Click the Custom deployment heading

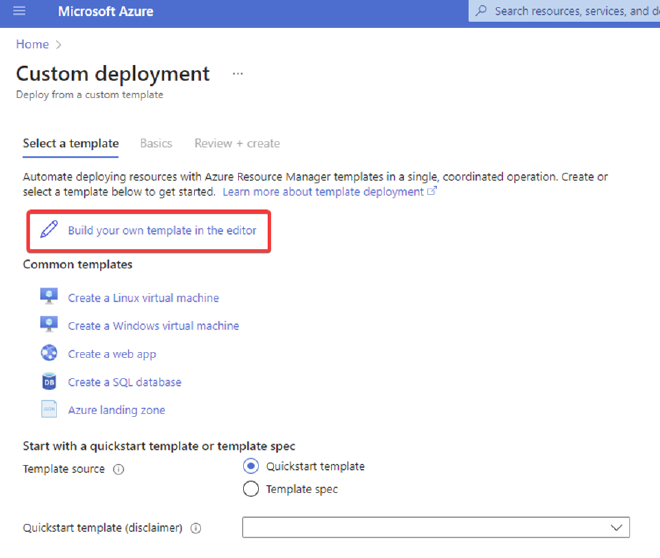click(113, 74)
